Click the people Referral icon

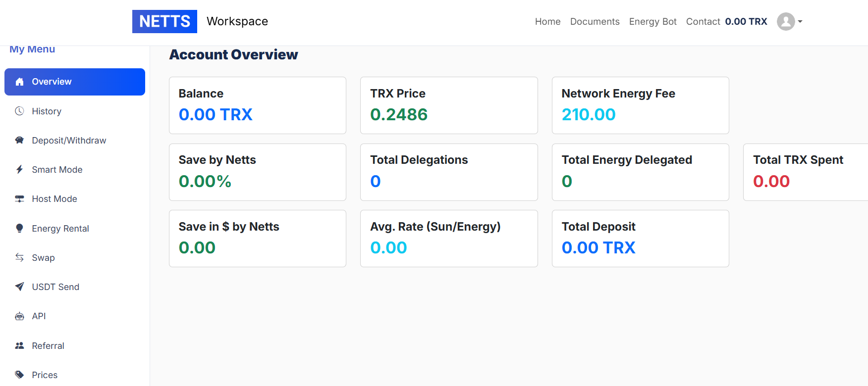pyautogui.click(x=20, y=345)
